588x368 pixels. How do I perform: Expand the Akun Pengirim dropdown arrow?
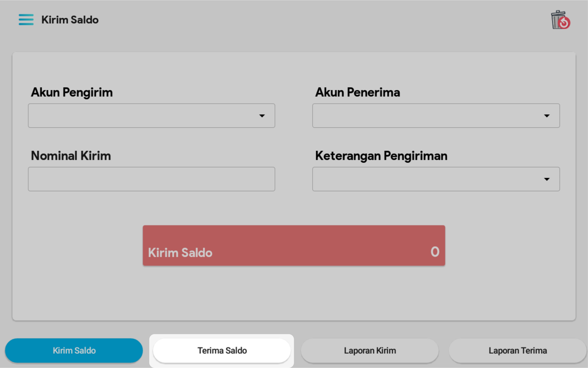click(x=262, y=116)
